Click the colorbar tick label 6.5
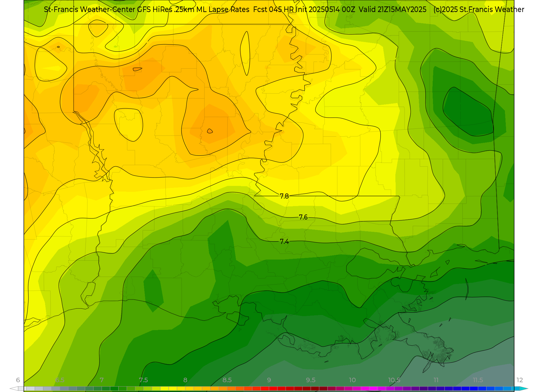The height and width of the screenshot is (392, 538). pyautogui.click(x=60, y=380)
